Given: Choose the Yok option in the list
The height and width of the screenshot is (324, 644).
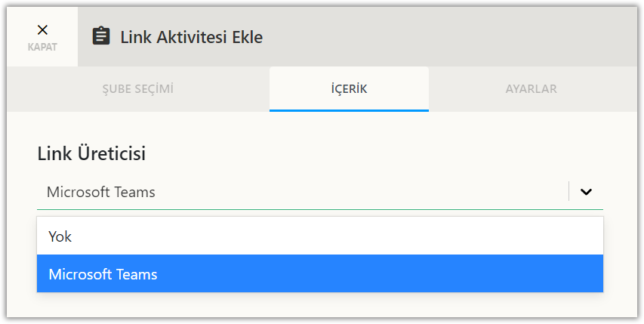Looking at the screenshot, I should (x=60, y=236).
